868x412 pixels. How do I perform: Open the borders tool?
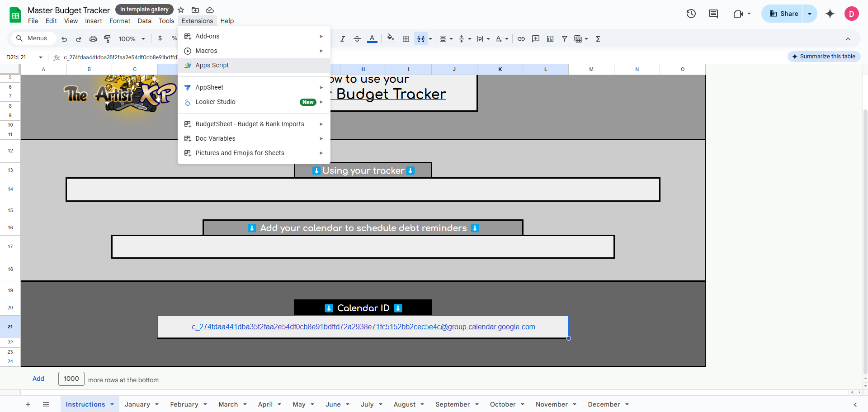pos(406,39)
